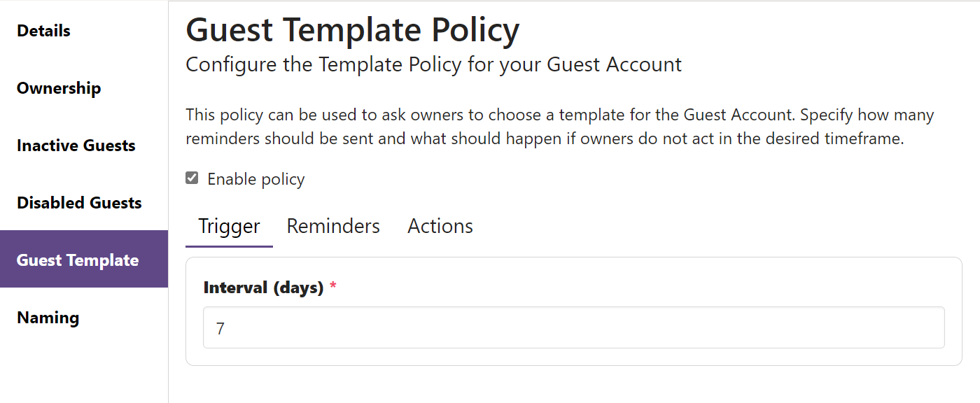Select the highlighted Guest Template sidebar item
This screenshot has height=403, width=980.
point(77,260)
